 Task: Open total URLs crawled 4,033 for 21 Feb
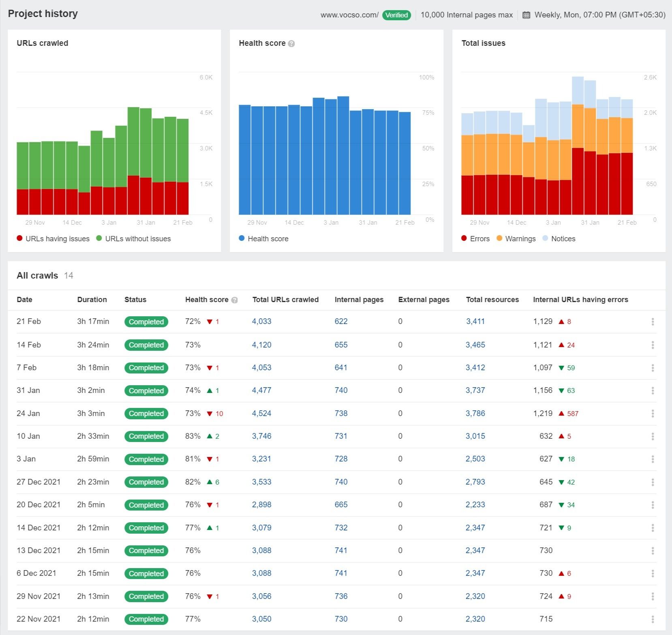pos(261,321)
